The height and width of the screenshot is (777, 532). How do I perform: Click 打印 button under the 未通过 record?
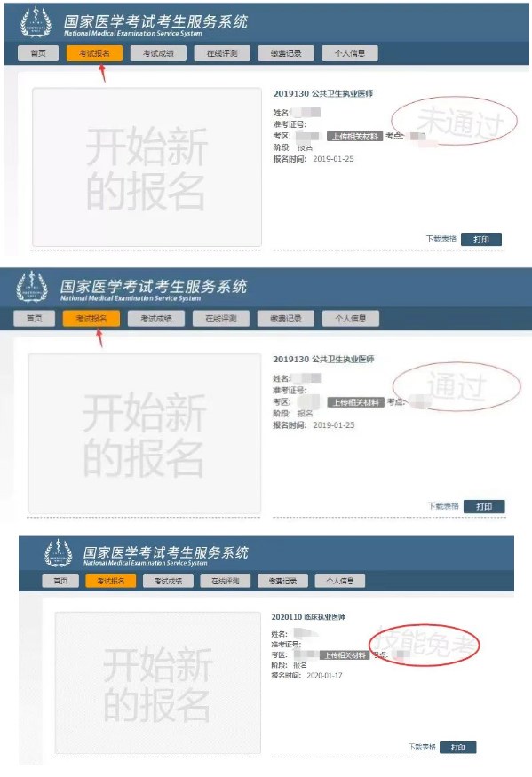481,240
